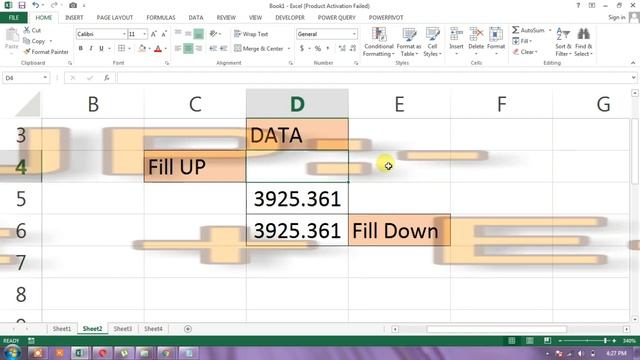Increase indent in Alignment group
The height and width of the screenshot is (360, 640).
coord(224,49)
